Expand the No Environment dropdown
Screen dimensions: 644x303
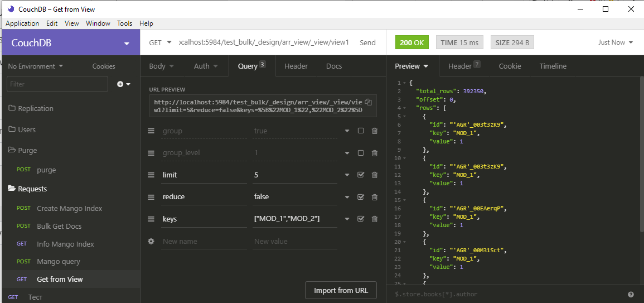(36, 66)
